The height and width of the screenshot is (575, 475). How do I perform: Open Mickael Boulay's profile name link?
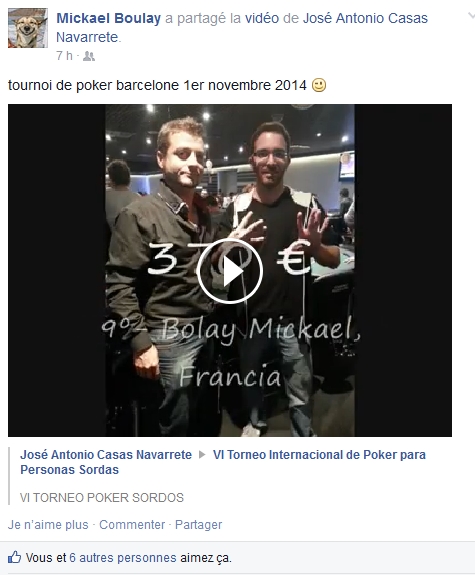[109, 18]
